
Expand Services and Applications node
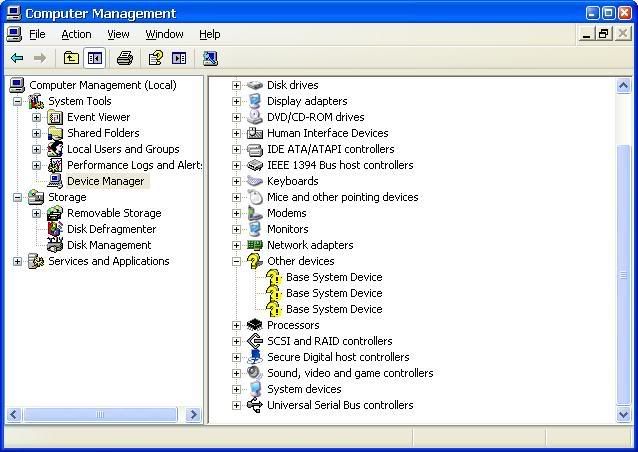(17, 261)
